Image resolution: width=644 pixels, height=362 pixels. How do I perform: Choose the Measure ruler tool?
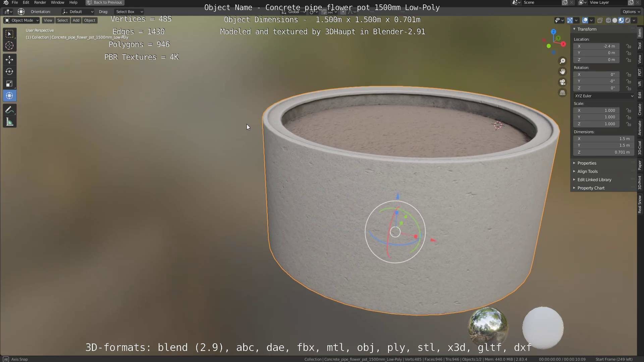pos(9,122)
